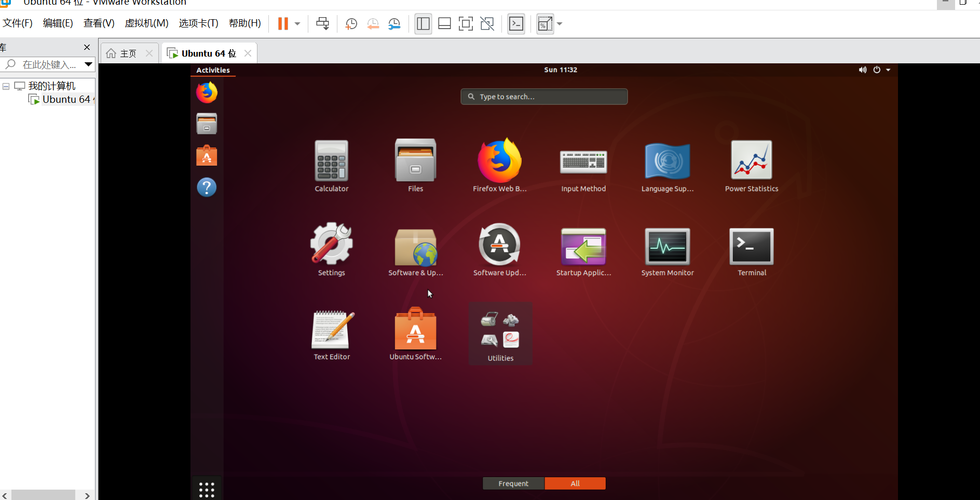Expand stretch display dropdown arrow
Viewport: 980px width, 500px height.
click(560, 24)
